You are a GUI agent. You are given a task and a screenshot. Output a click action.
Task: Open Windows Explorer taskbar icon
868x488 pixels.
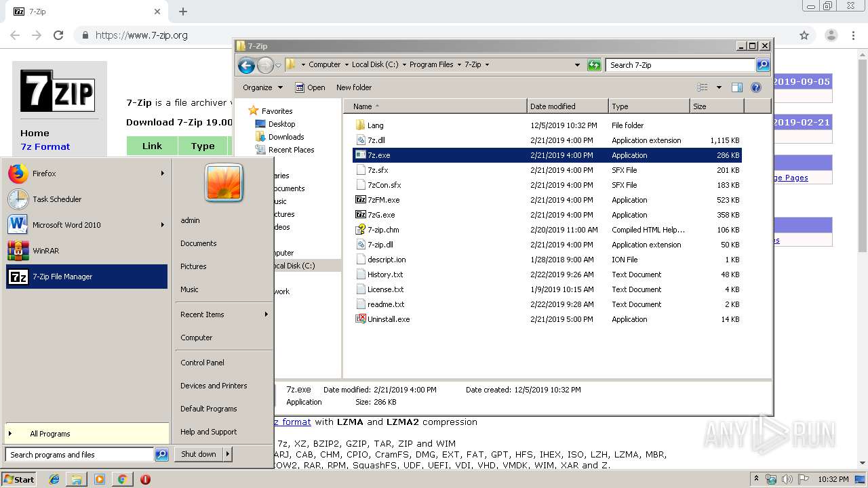(x=77, y=479)
